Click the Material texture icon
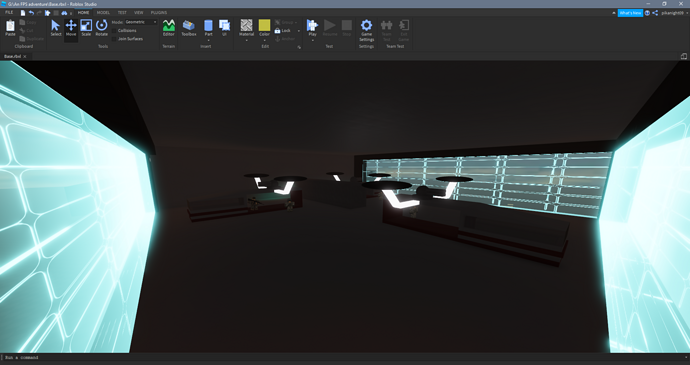This screenshot has width=690, height=365. coord(246,25)
